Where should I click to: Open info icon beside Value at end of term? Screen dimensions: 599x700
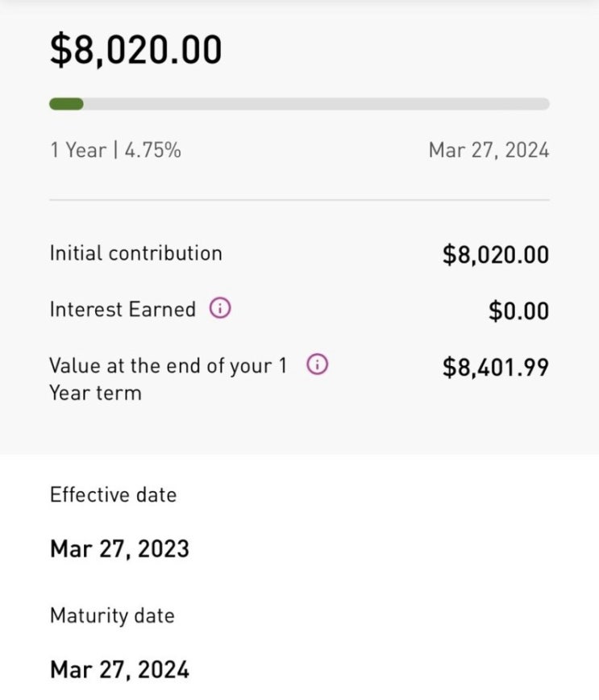[x=318, y=365]
